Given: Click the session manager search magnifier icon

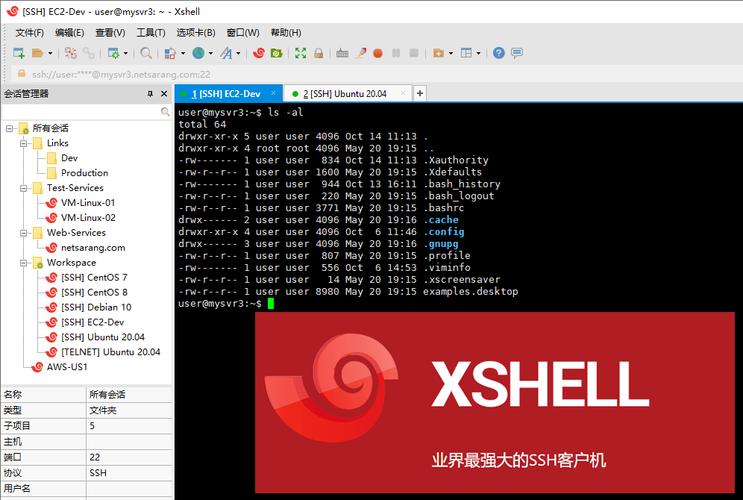Looking at the screenshot, I should [165, 111].
